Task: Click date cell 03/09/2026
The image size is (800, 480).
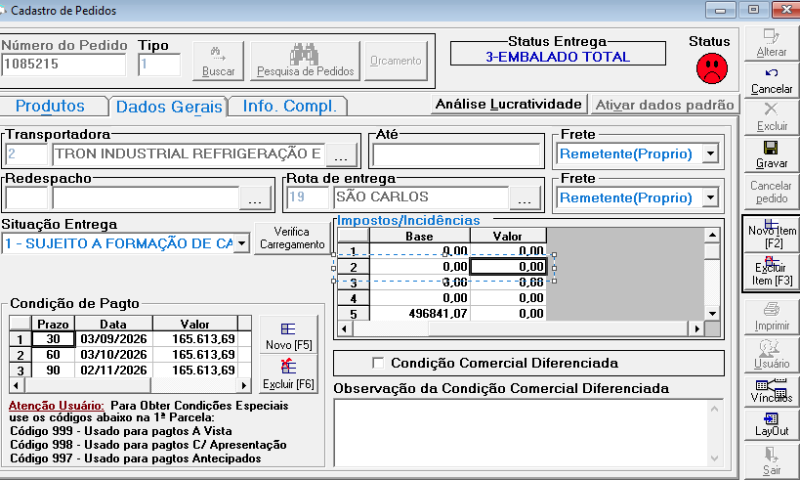Action: click(x=114, y=339)
